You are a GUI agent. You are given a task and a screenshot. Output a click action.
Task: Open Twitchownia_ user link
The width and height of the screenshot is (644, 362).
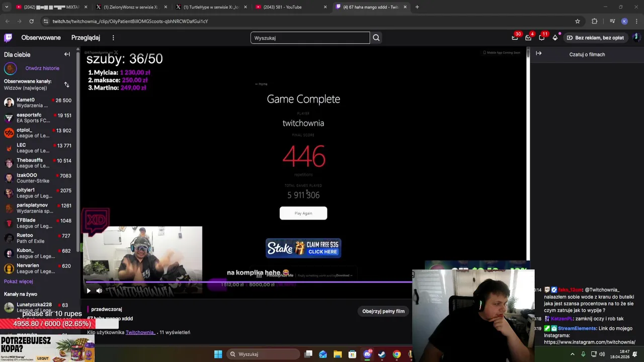click(140, 332)
